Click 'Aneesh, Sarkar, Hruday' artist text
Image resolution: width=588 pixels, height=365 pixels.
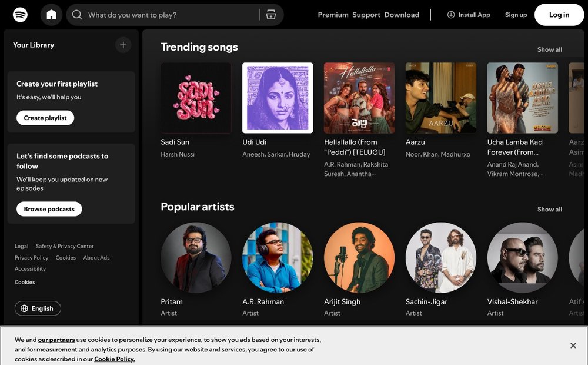click(x=276, y=154)
